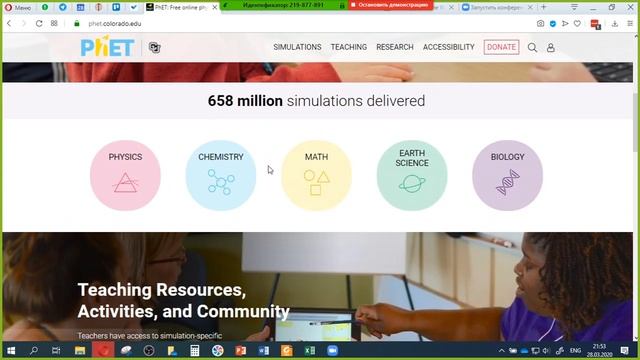Open Word from taskbar
The width and height of the screenshot is (640, 360).
coord(264,351)
